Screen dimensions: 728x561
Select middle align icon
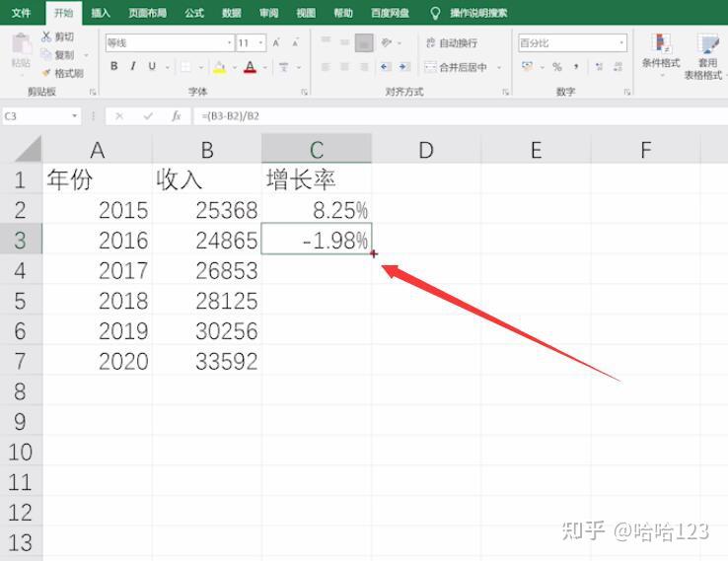[x=344, y=42]
